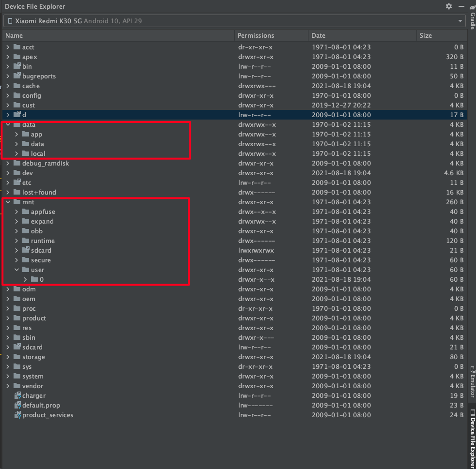Open the Xiaomi Redmi K30 5G device dropdown
476x469 pixels.
point(234,21)
